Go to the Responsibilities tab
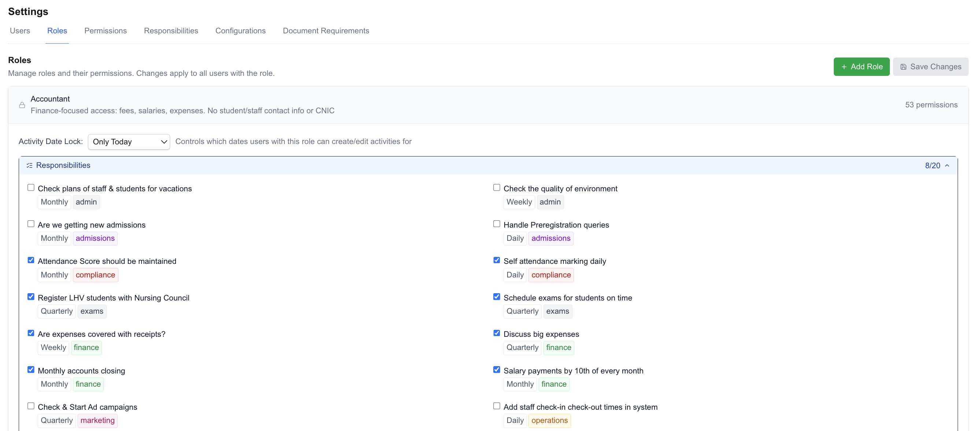 click(x=171, y=31)
